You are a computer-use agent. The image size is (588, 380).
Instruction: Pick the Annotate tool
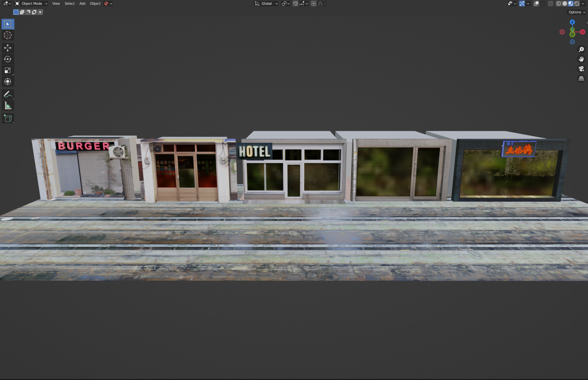point(8,94)
